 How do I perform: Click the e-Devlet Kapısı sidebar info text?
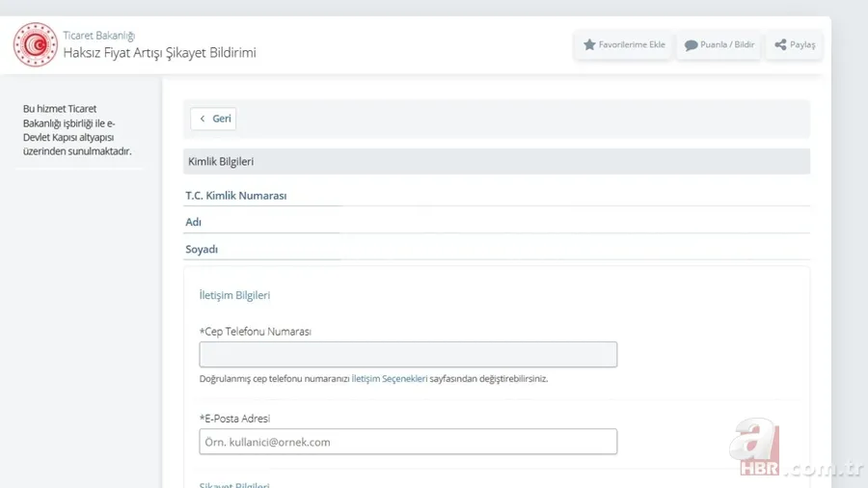(x=77, y=130)
